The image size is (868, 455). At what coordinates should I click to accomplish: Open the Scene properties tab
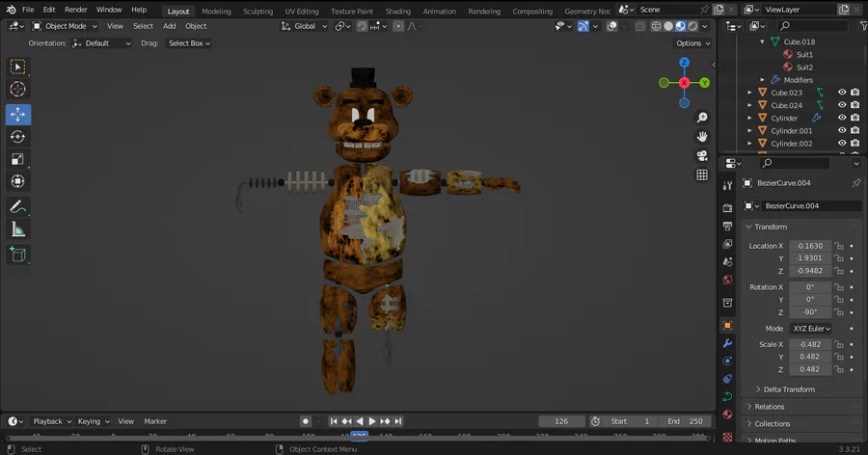click(727, 261)
